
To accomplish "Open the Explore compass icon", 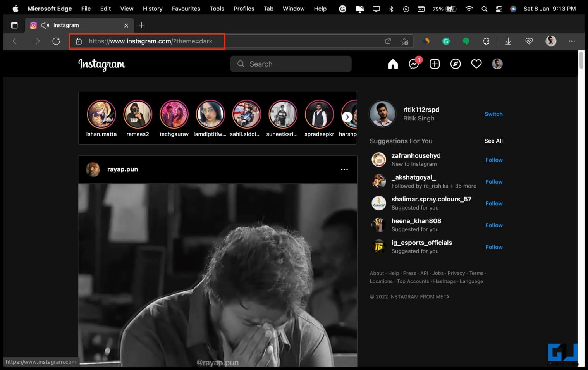I will pos(456,64).
